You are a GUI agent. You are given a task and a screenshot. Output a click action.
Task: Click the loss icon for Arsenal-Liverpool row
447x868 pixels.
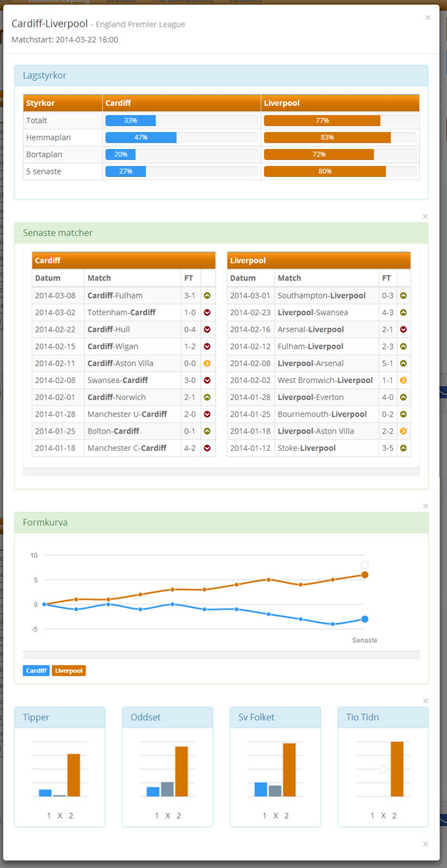point(403,330)
